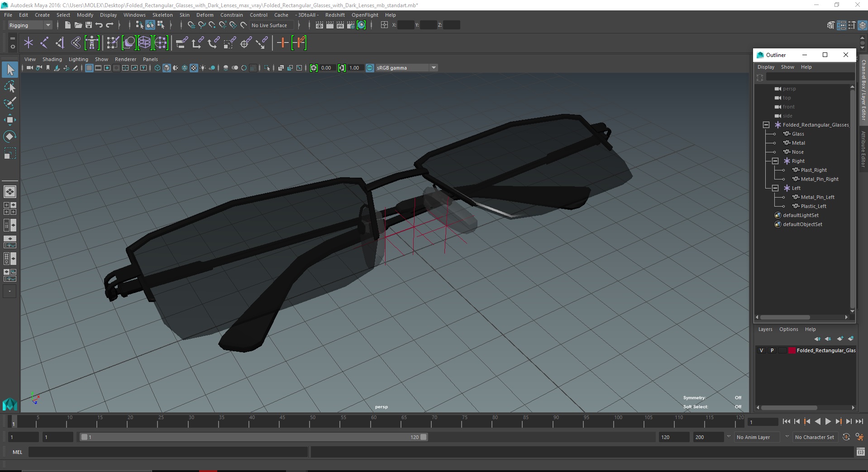Click the MEL command input field
The image size is (868, 472).
168,452
